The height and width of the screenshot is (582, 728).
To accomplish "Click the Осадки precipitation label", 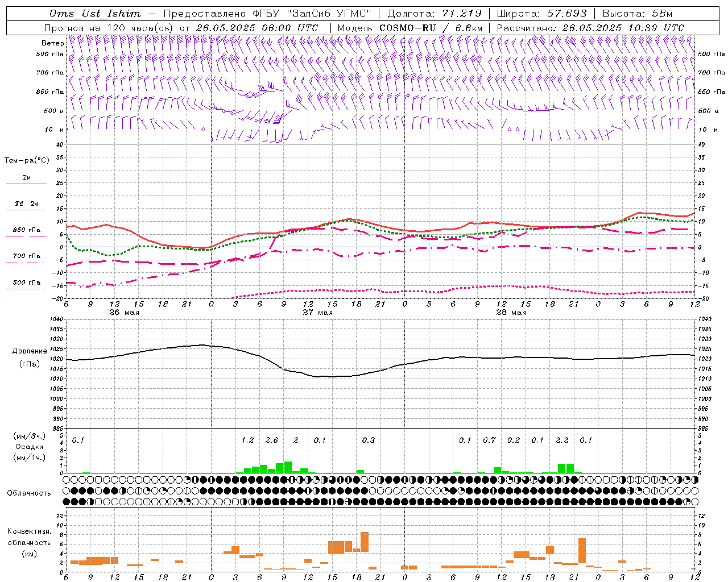I will pos(30,447).
